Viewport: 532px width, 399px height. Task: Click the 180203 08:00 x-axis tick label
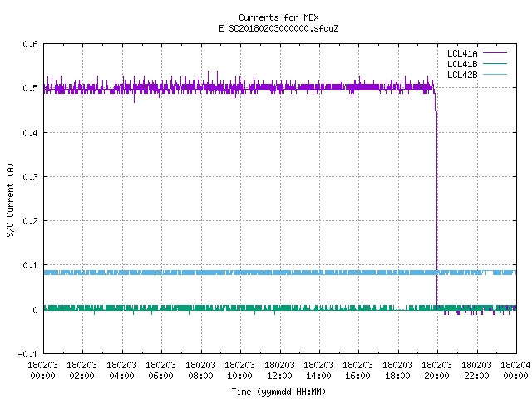coord(201,371)
